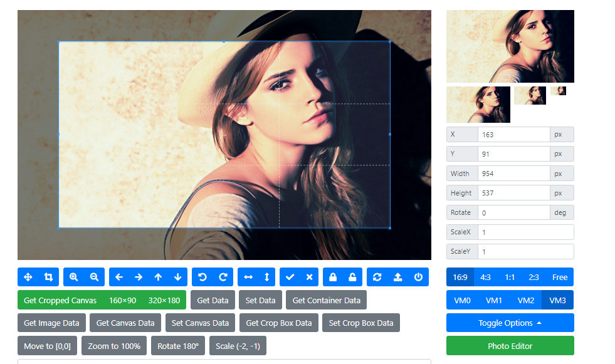Move image left with arrow icon

[x=119, y=277]
